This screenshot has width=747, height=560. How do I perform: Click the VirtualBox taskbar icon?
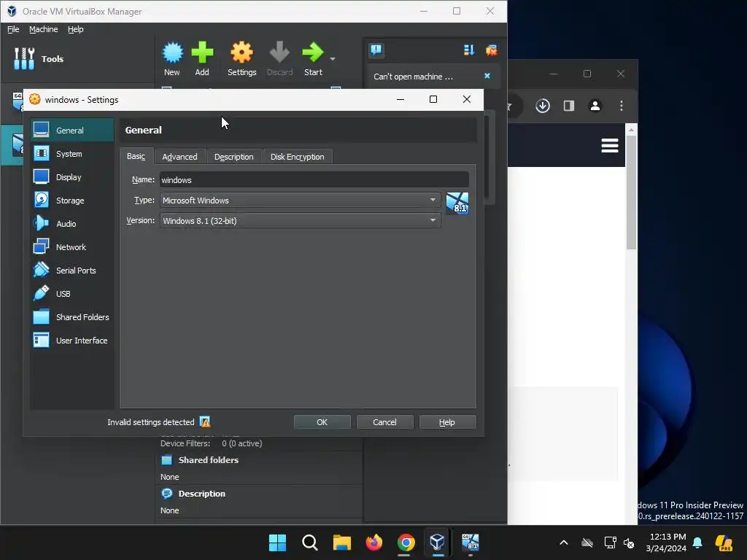point(438,542)
